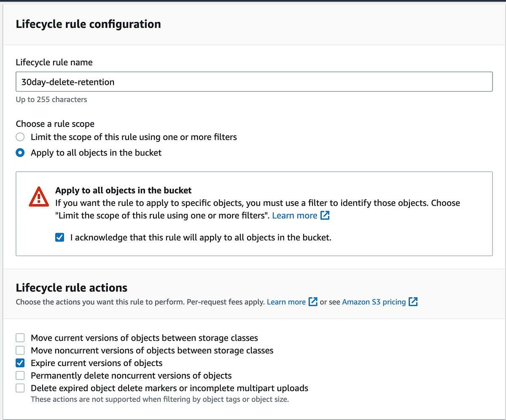This screenshot has width=506, height=420.
Task: Click the lifecycle rule name input field
Action: pyautogui.click(x=253, y=81)
